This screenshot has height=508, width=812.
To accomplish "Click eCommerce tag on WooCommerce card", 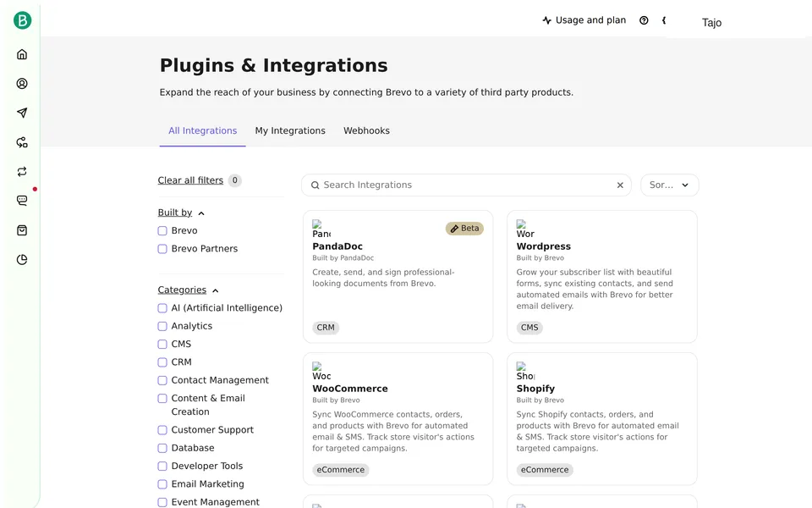I will (x=341, y=470).
